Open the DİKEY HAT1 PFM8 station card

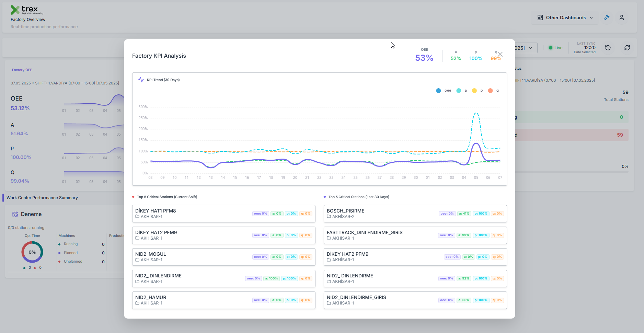point(224,214)
